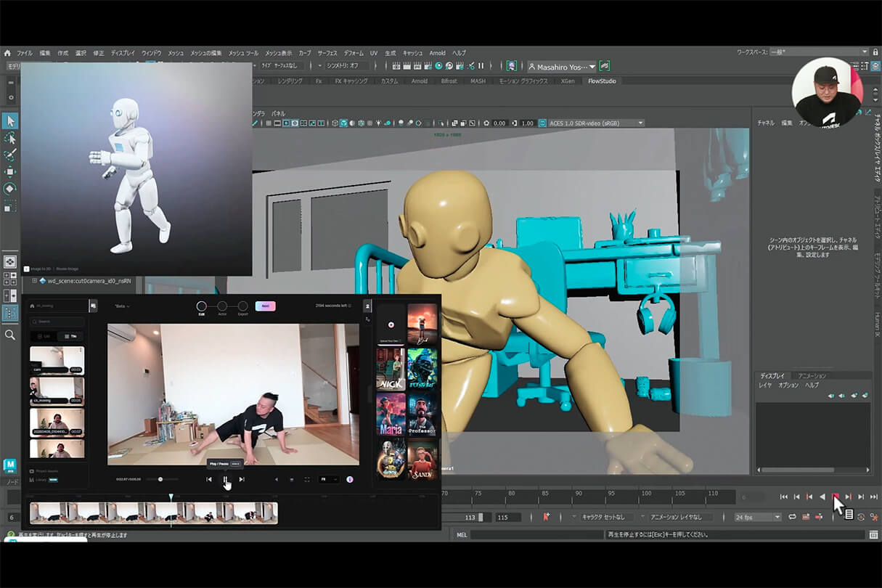Expand the wd_scene:cut0camera outliner node
Screen dimensions: 882x588
pos(33,280)
